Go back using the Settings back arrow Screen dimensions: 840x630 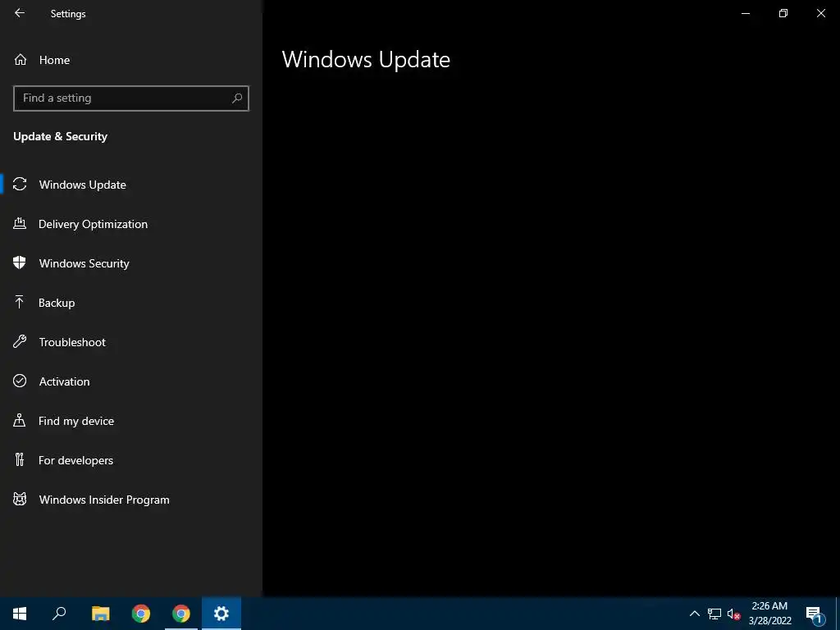pos(20,13)
